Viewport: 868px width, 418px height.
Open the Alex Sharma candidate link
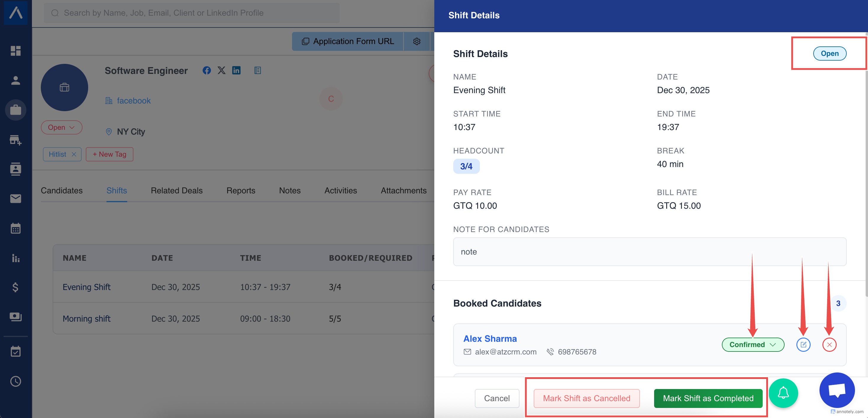point(490,338)
